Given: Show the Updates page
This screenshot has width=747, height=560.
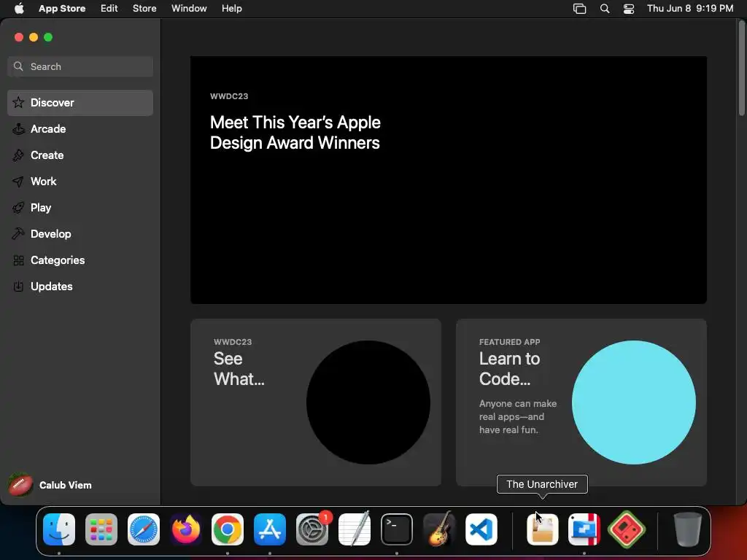Looking at the screenshot, I should click(80, 286).
